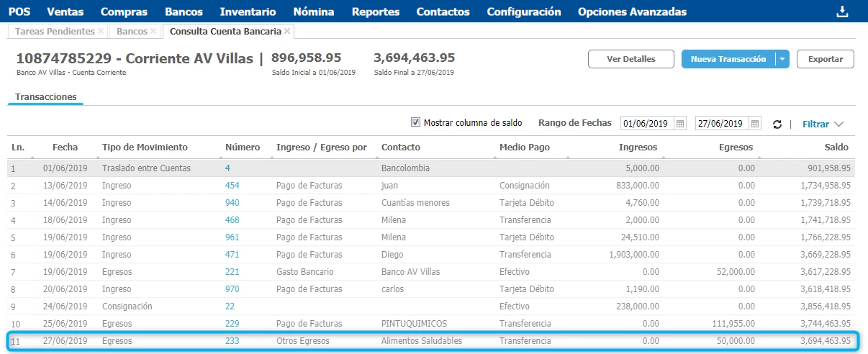Open calendar picker for start date 01/06/2019
Image resolution: width=868 pixels, height=354 pixels.
click(680, 124)
